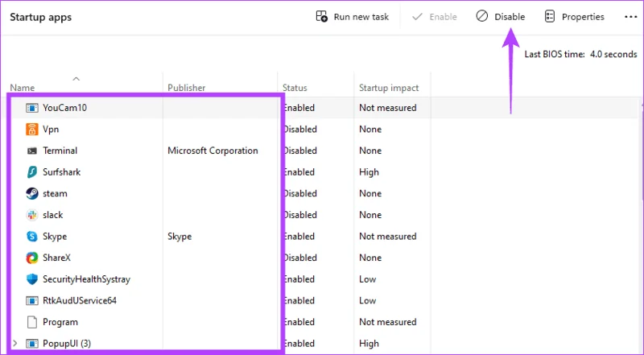Screen dimensions: 644x355
Task: Click the Startup apps page title
Action: (41, 17)
